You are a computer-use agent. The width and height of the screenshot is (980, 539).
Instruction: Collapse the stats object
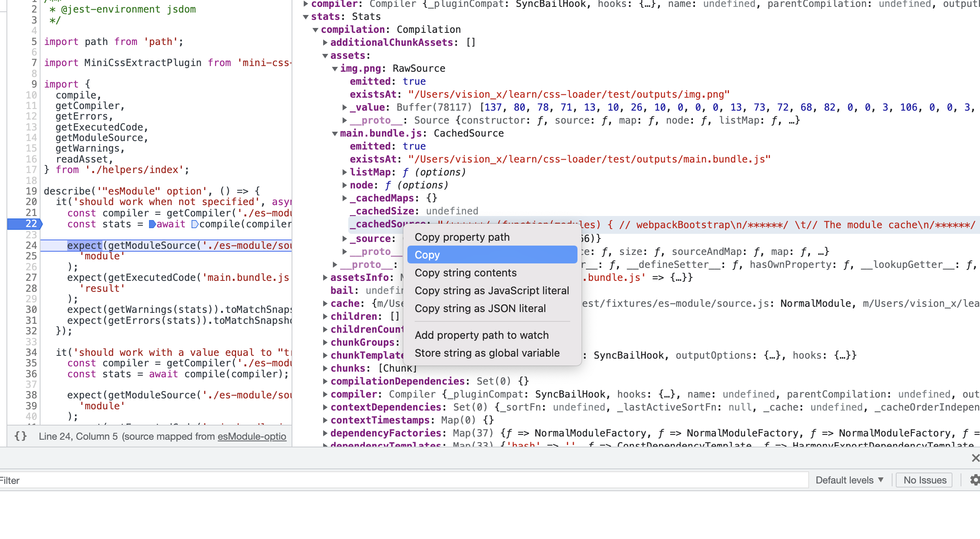tap(306, 17)
